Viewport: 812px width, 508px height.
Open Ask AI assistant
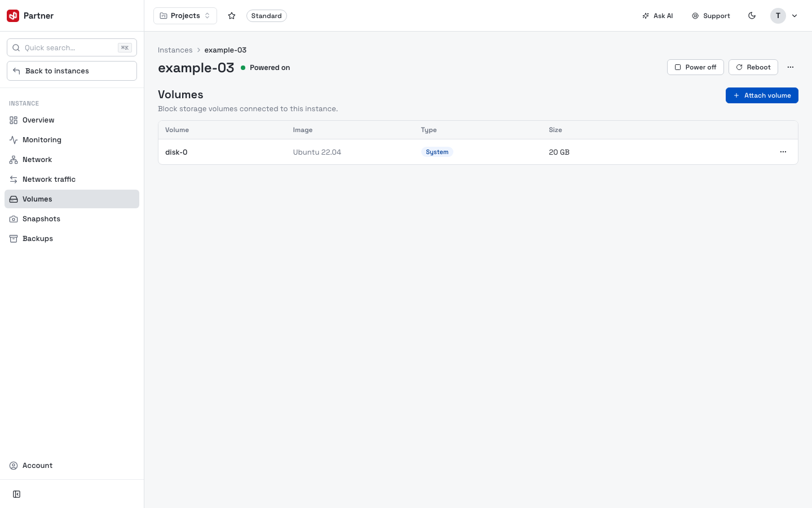coord(657,16)
